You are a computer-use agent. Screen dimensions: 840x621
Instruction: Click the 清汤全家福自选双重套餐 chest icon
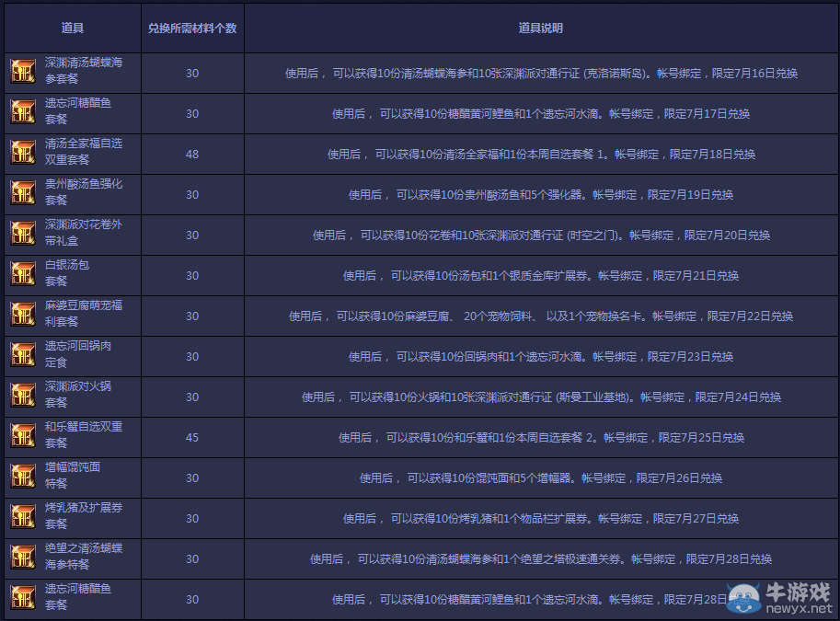click(22, 154)
